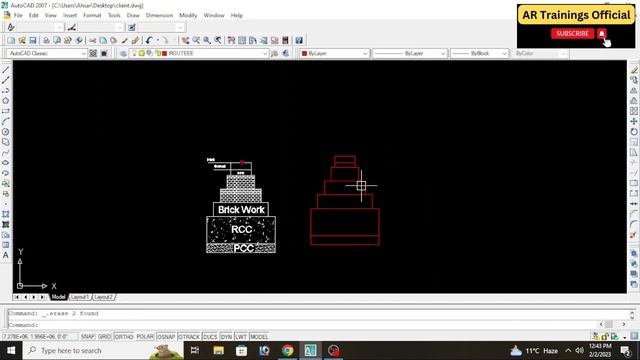Toggle DYN input in status bar
This screenshot has width=640, height=360.
pos(226,337)
